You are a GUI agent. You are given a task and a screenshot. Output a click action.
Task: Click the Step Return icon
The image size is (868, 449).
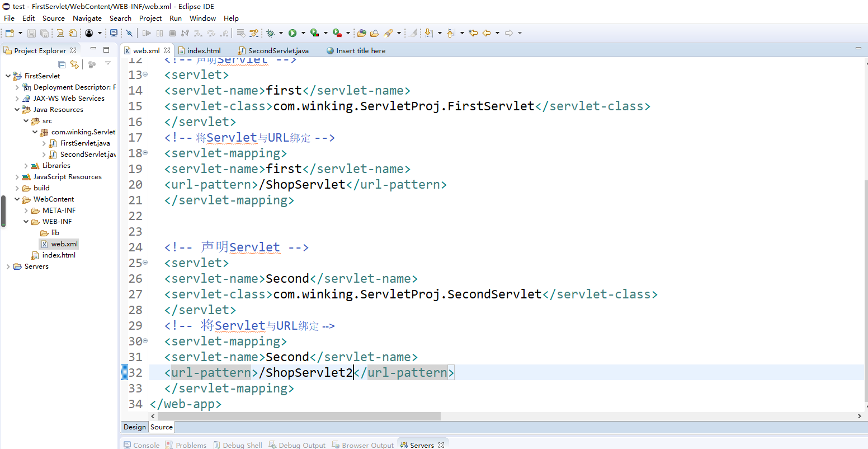click(x=224, y=33)
